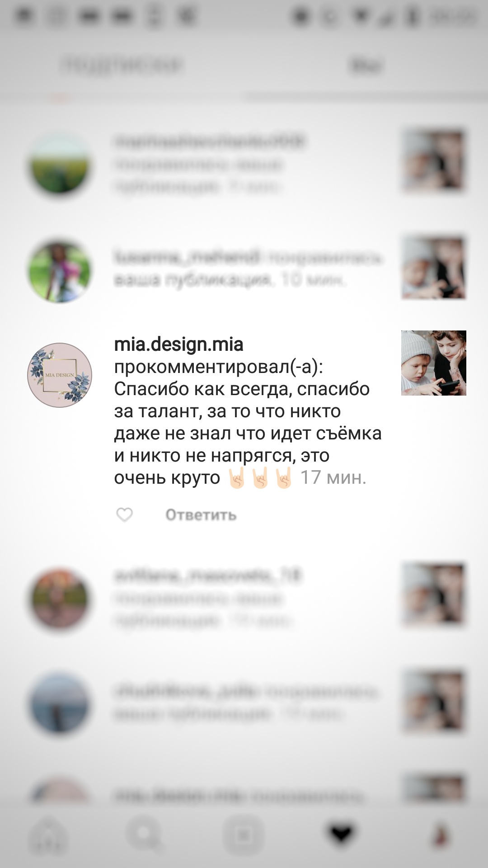Like the mia.design.mia comment with heart
The image size is (488, 868).
coord(124,514)
